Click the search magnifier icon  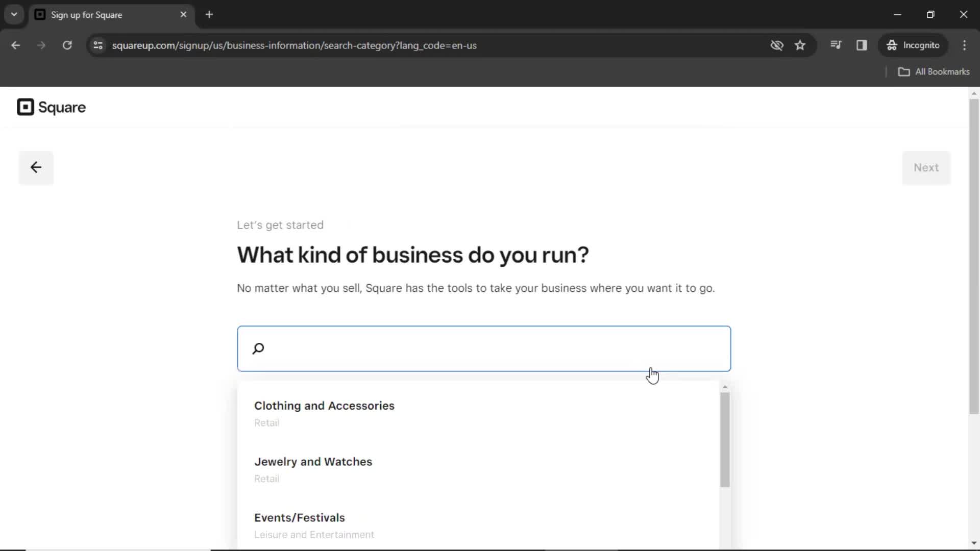258,348
